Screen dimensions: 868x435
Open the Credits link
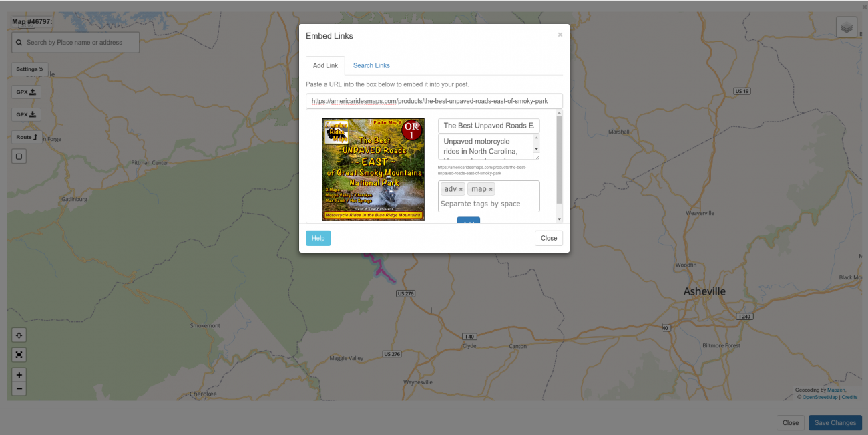(849, 397)
